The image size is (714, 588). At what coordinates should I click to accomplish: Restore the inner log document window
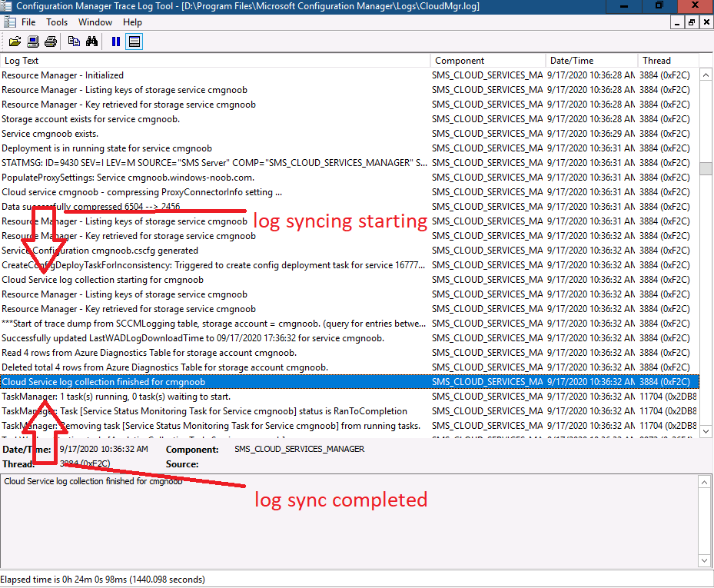tap(692, 22)
